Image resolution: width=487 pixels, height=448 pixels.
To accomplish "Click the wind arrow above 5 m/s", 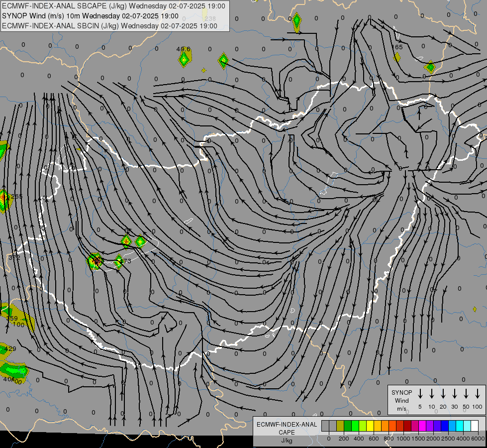I will 420,394.
